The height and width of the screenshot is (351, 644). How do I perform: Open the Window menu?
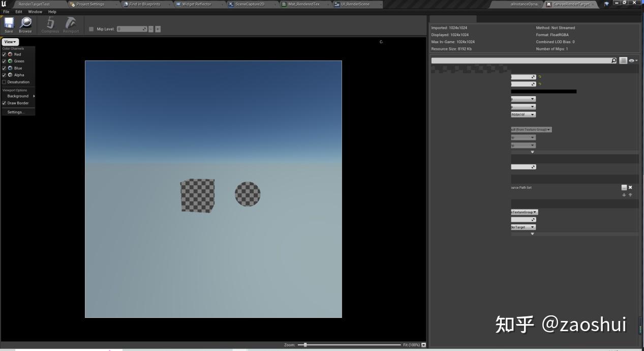[x=35, y=11]
